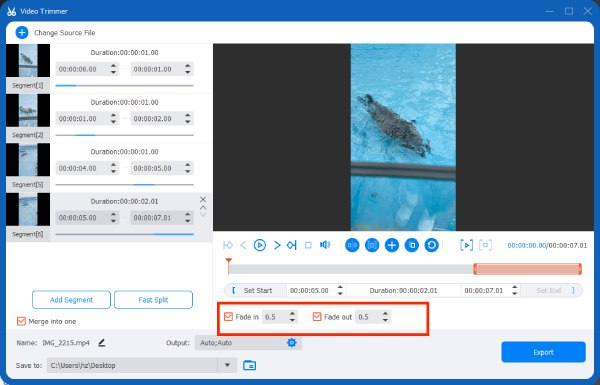
Task: Delete Segment[6] with the X icon
Action: click(203, 199)
